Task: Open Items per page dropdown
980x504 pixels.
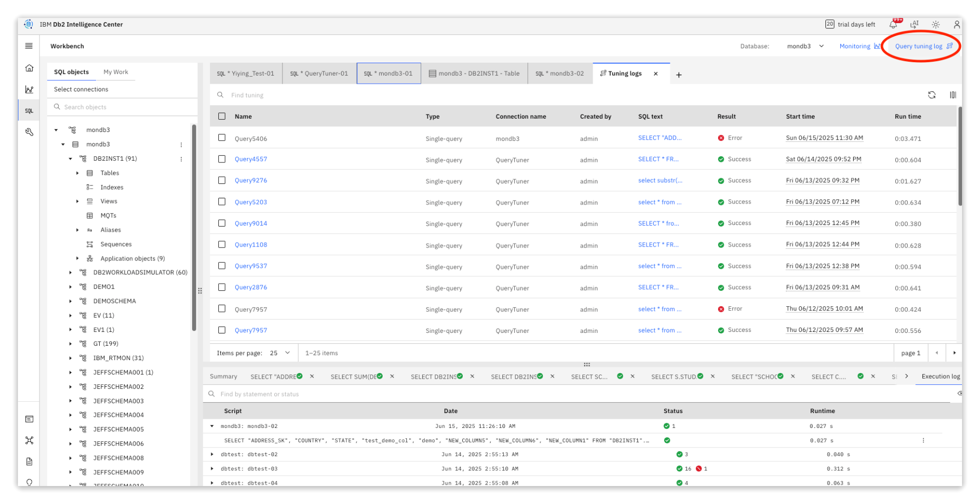Action: [280, 353]
